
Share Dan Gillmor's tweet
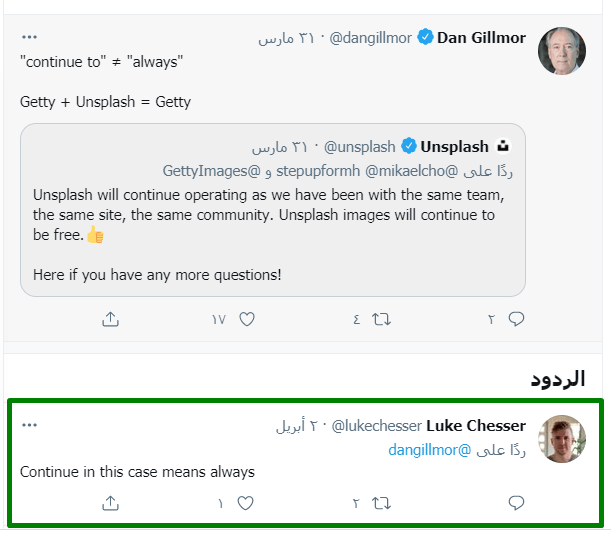111,319
